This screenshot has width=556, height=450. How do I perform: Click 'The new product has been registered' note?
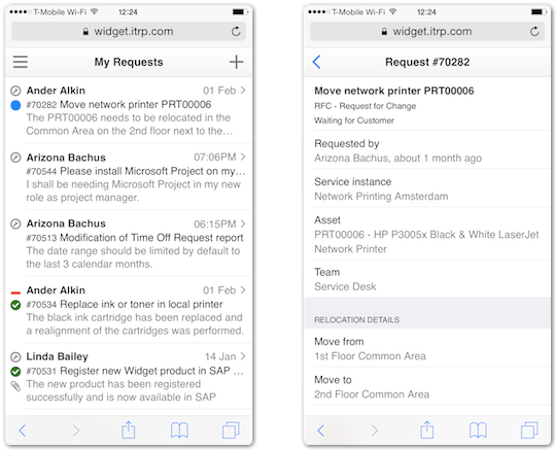tap(121, 390)
